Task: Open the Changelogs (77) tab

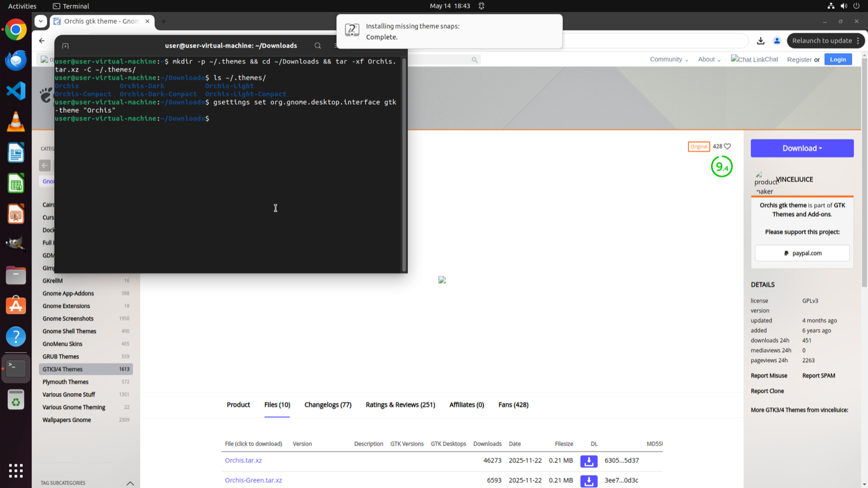Action: tap(328, 405)
